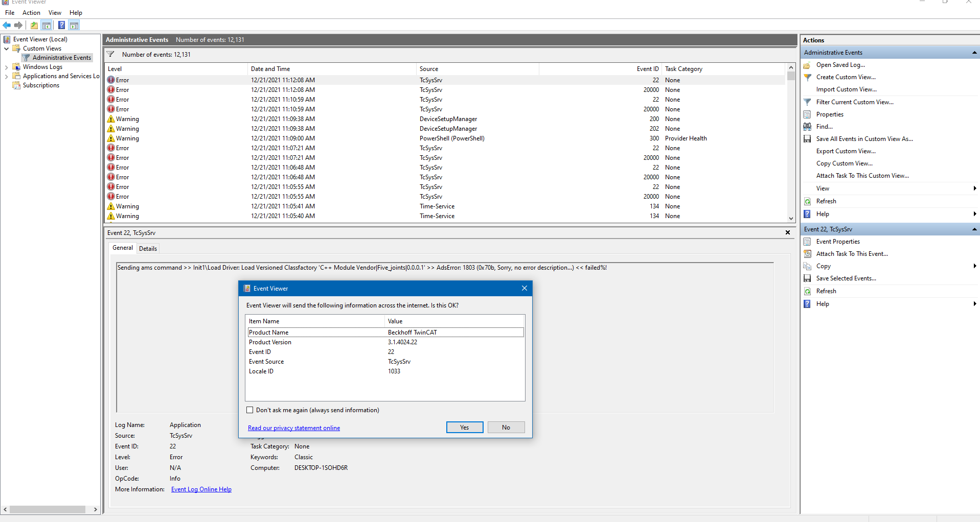Click Yes in the Event Viewer dialog

click(465, 428)
